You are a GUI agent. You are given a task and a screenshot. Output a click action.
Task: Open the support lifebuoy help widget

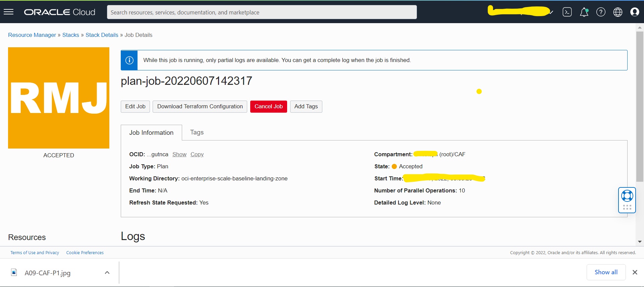[627, 196]
